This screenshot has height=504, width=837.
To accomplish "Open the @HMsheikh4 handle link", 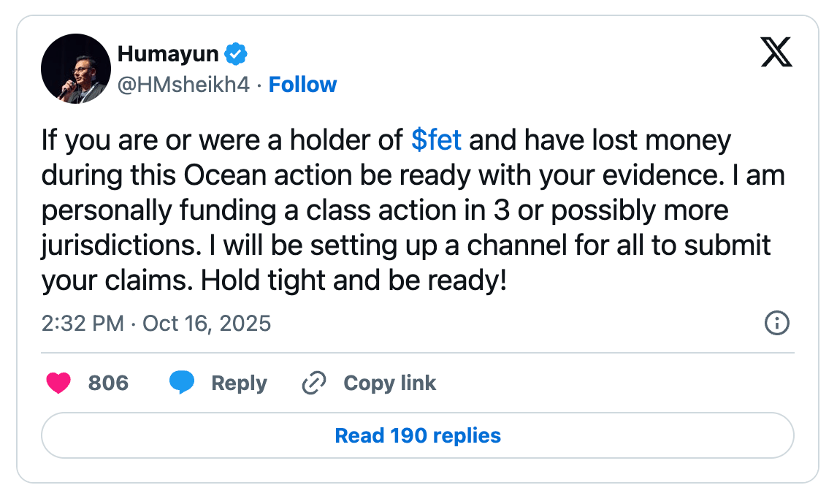I will click(x=183, y=85).
